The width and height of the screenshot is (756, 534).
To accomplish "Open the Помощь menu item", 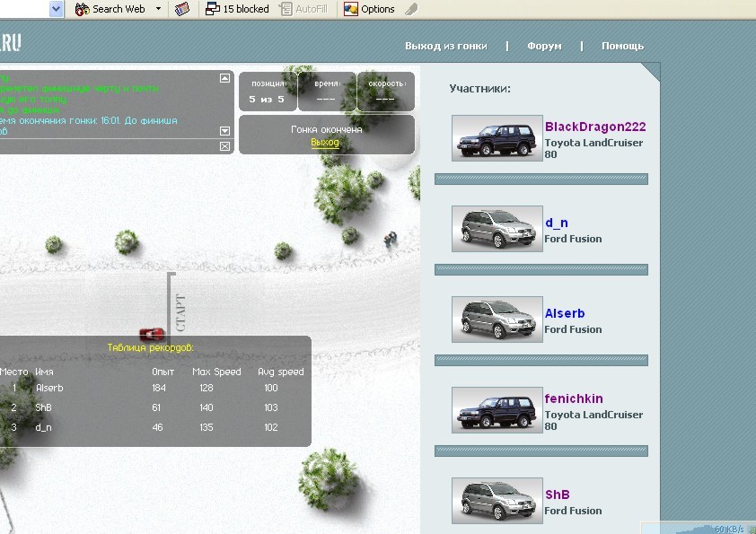I will tap(622, 47).
